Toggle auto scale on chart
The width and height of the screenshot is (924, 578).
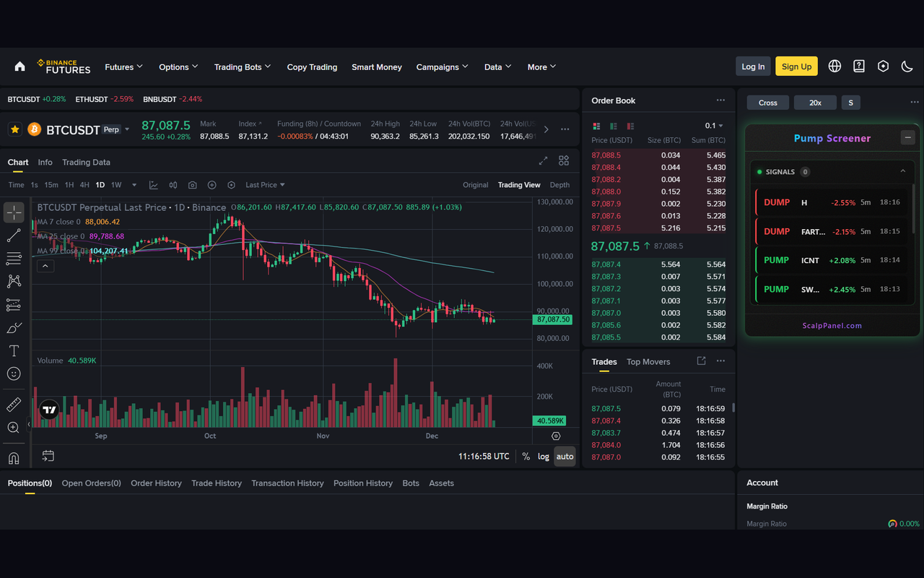[x=565, y=457]
